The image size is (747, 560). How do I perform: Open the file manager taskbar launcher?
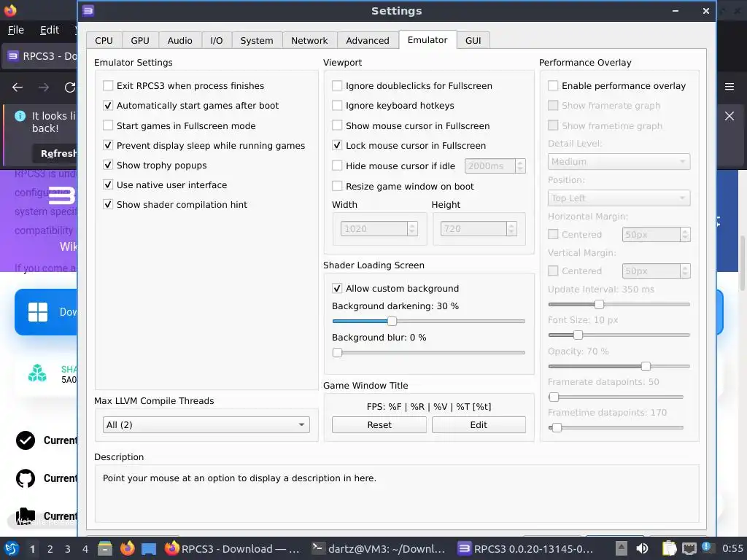pyautogui.click(x=105, y=548)
